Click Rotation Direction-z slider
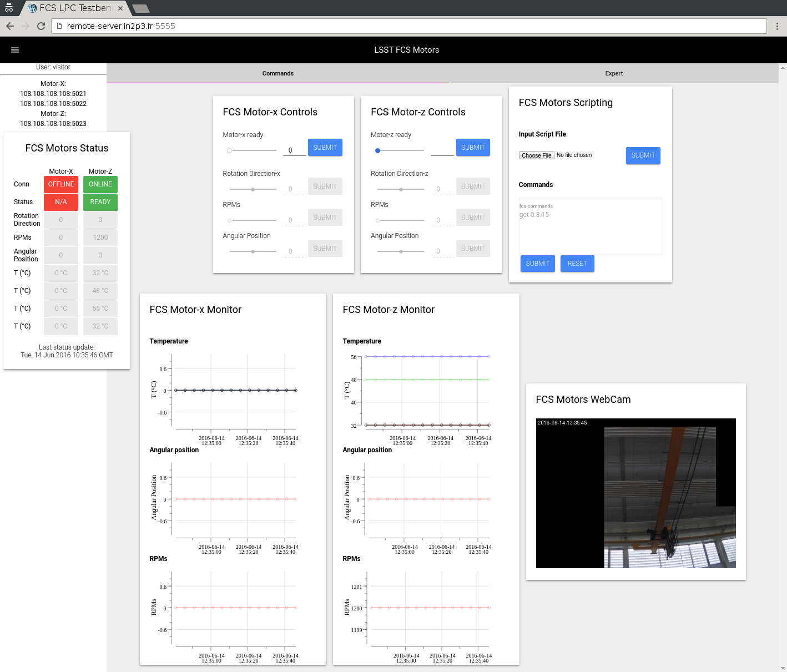787x672 pixels. (401, 189)
